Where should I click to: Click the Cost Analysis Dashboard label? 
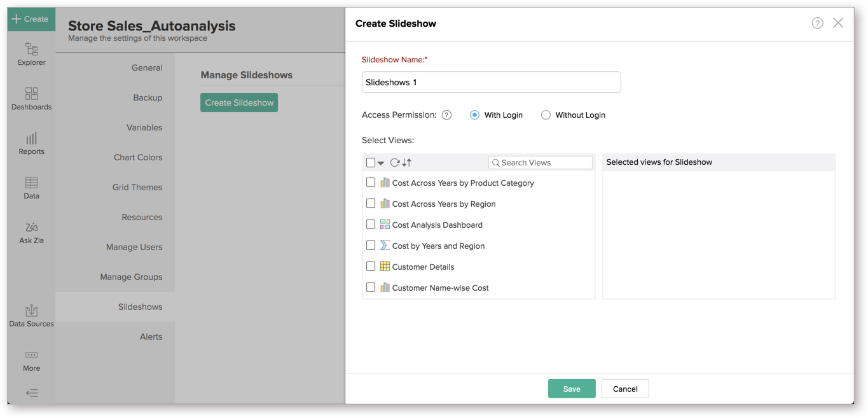point(437,225)
